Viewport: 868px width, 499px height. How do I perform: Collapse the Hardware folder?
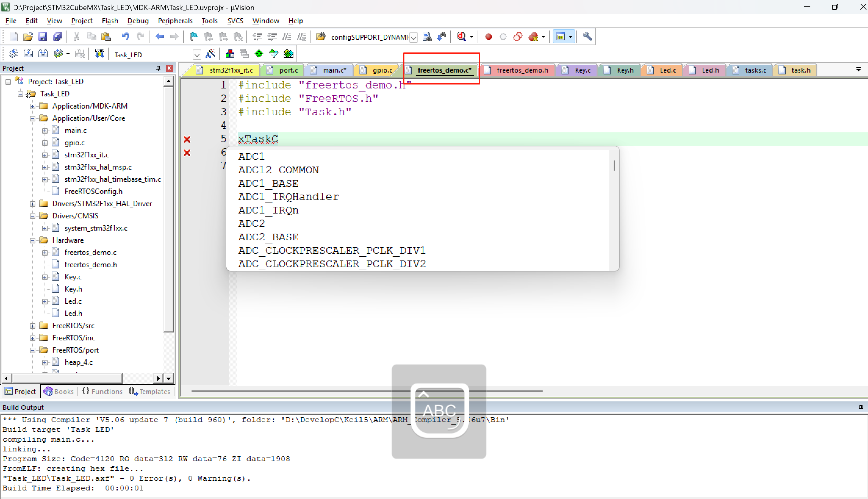pos(33,241)
